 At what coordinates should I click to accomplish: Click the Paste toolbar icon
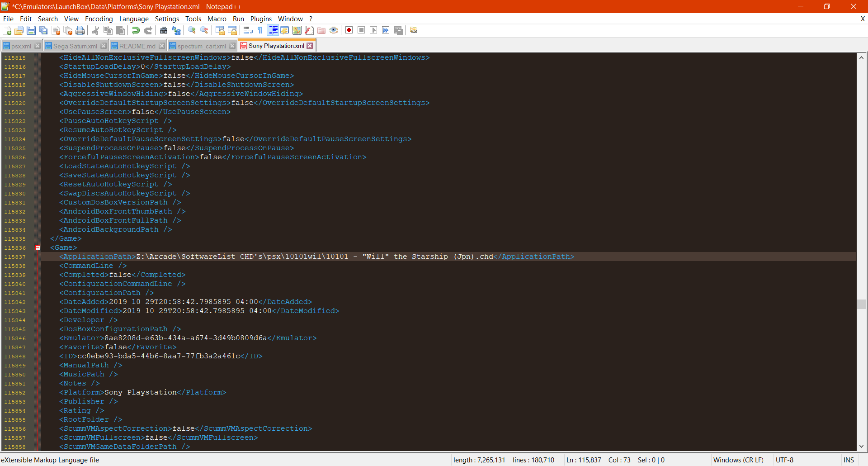pos(120,30)
